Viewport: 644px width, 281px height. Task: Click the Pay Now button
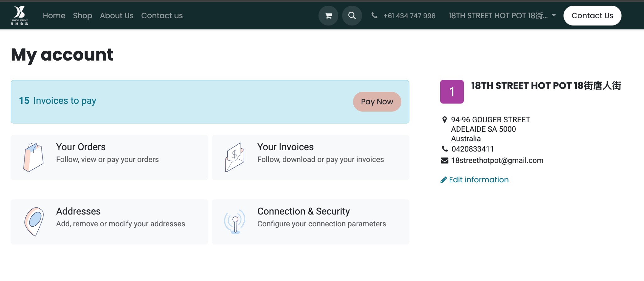pos(377,102)
